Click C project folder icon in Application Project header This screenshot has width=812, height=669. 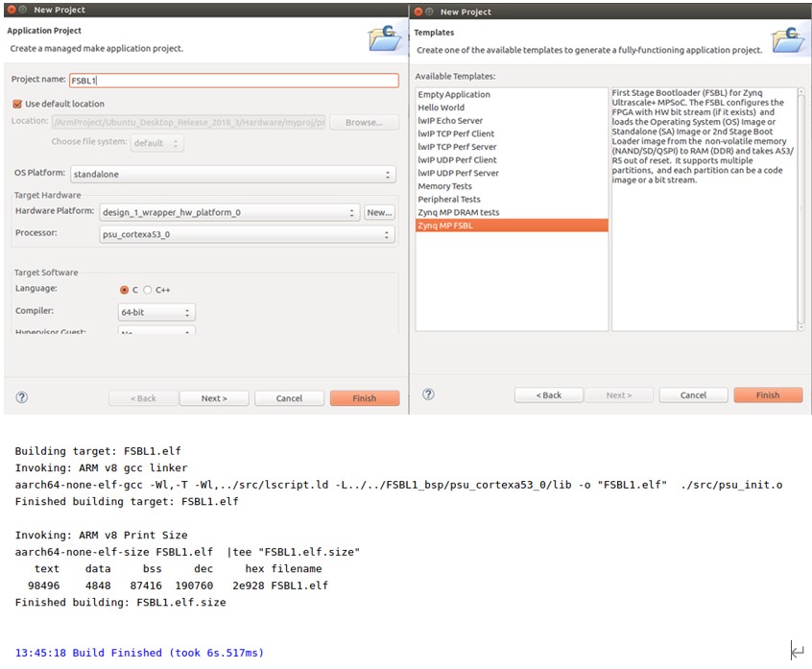click(384, 38)
